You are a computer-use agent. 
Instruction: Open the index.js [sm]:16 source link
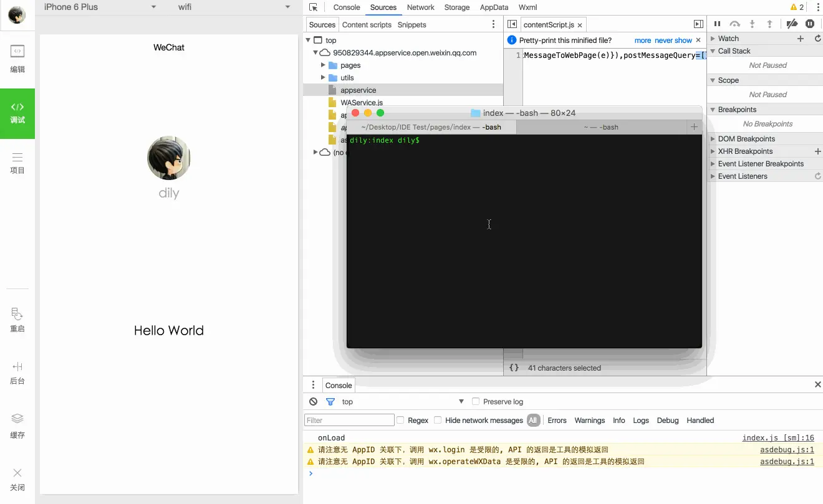coord(778,438)
